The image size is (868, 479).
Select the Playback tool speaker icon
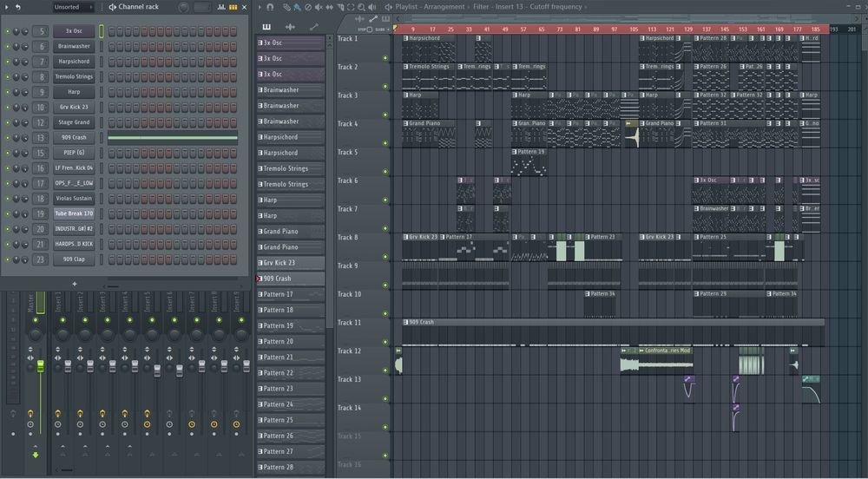(x=372, y=7)
